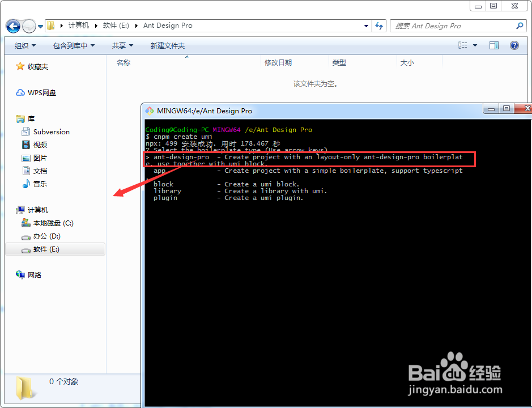Select 软件 (E:) in the address breadcrumb
Screen dimensions: 532x408
pos(116,25)
